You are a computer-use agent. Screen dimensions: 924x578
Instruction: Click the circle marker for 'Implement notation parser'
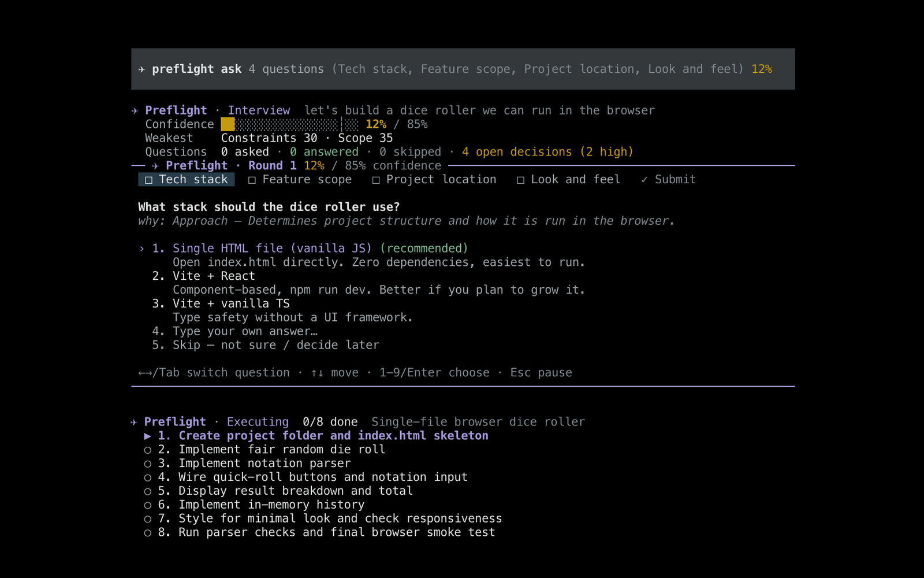click(x=148, y=464)
